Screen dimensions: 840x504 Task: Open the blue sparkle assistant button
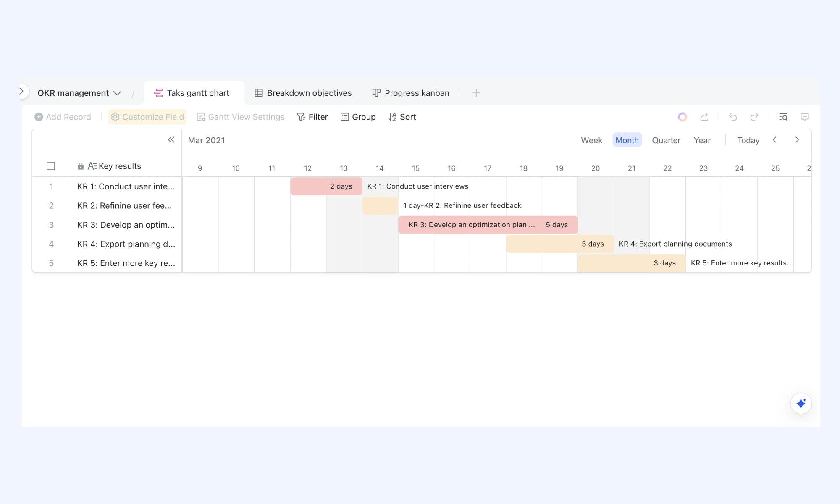801,404
